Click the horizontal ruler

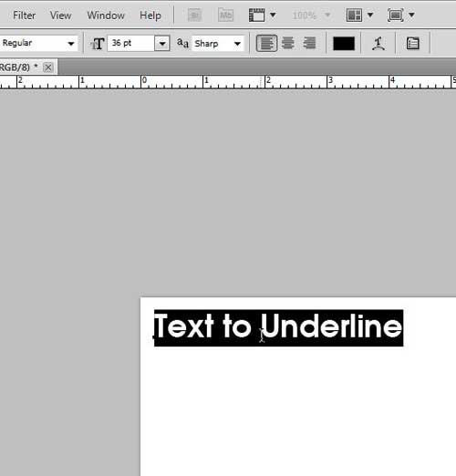click(x=228, y=82)
